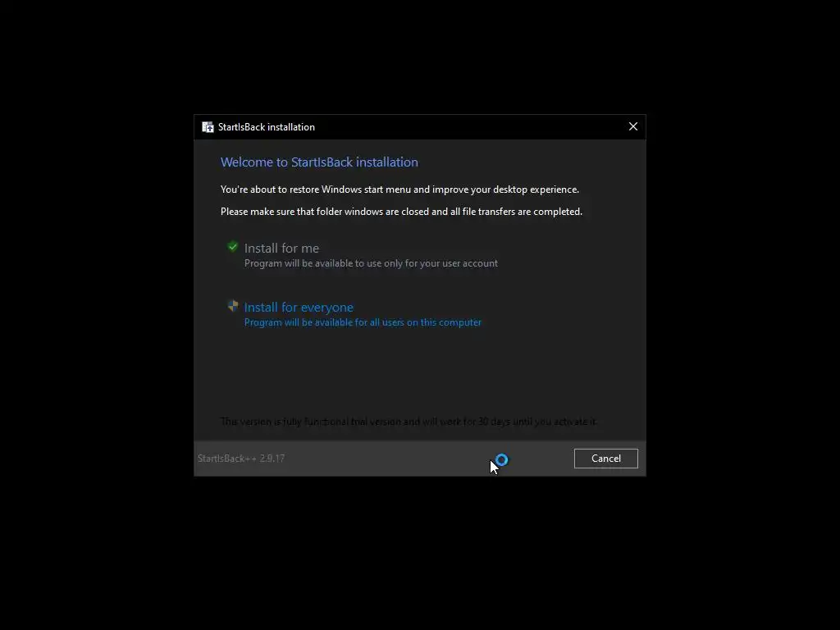Click the Cancel button

point(606,459)
